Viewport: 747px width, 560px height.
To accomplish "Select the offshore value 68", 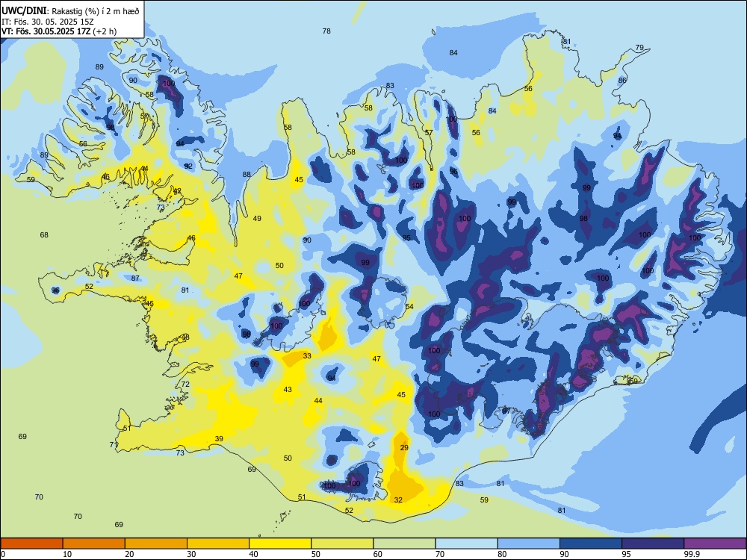I will point(44,234).
